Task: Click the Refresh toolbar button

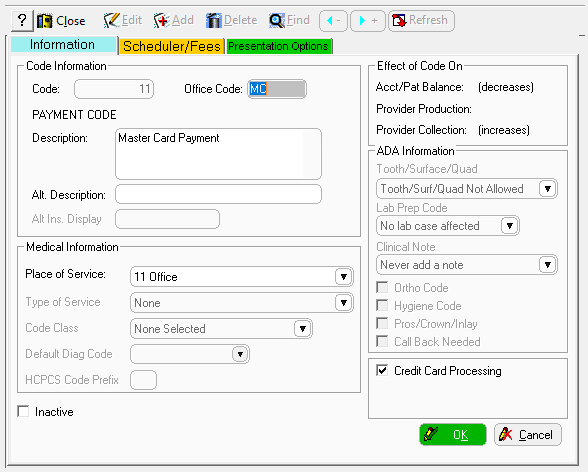Action: (421, 21)
